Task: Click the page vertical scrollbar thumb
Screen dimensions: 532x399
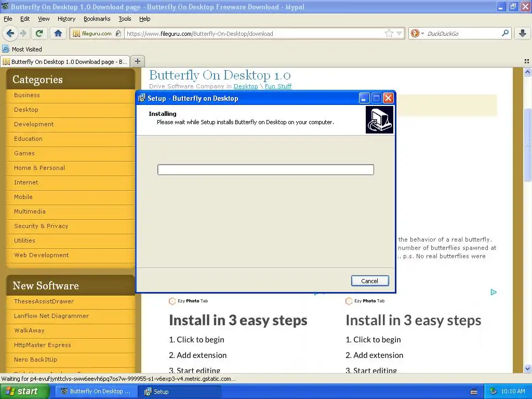Action: pyautogui.click(x=527, y=145)
